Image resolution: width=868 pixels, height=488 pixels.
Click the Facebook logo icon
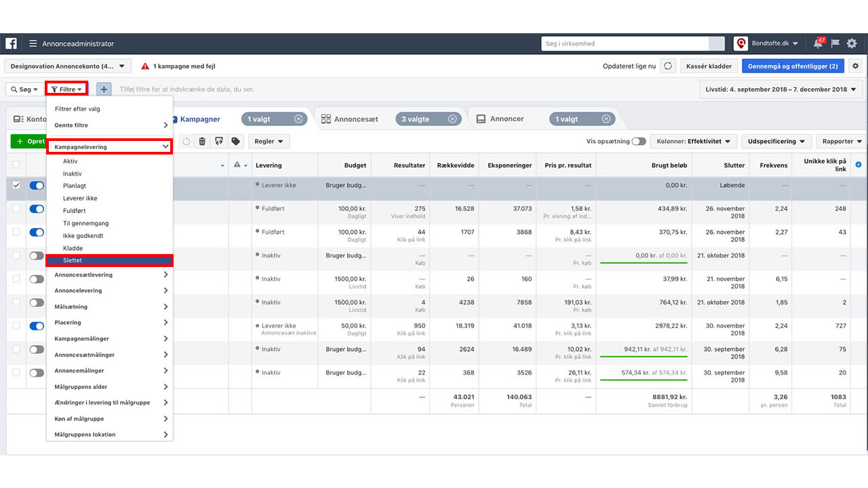(x=11, y=43)
